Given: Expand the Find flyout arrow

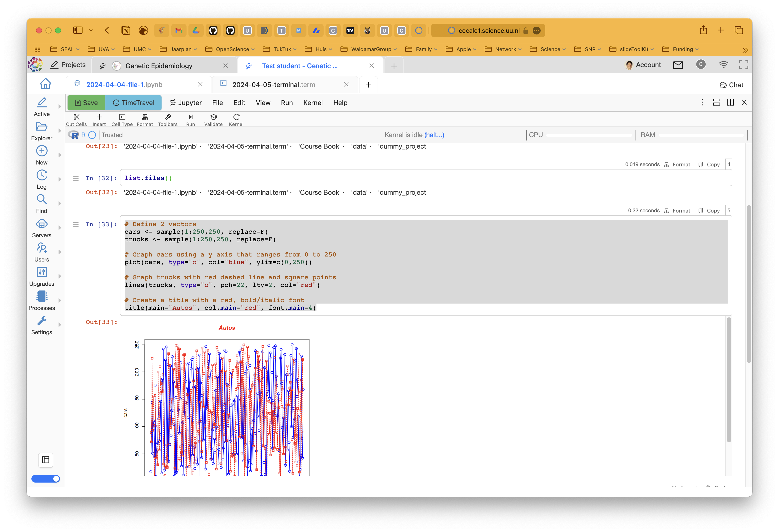Looking at the screenshot, I should (x=60, y=203).
